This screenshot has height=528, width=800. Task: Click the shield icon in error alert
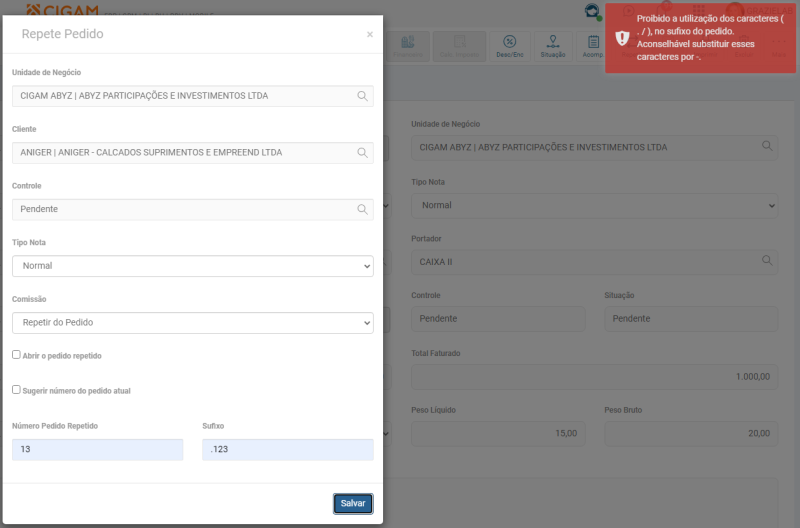click(622, 38)
